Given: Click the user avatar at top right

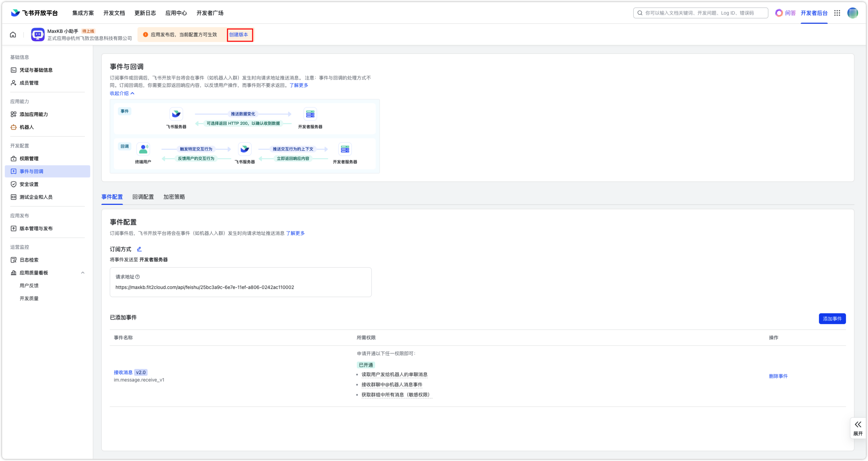Looking at the screenshot, I should pyautogui.click(x=852, y=13).
